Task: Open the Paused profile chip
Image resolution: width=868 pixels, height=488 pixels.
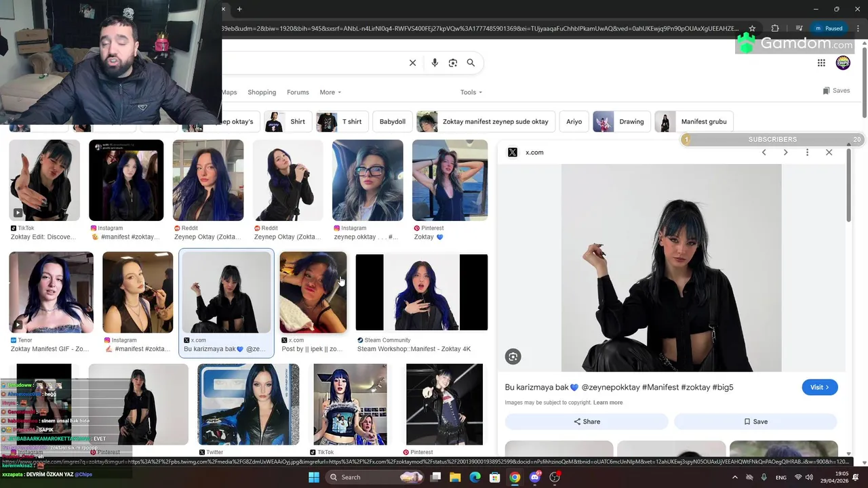Action: 829,28
